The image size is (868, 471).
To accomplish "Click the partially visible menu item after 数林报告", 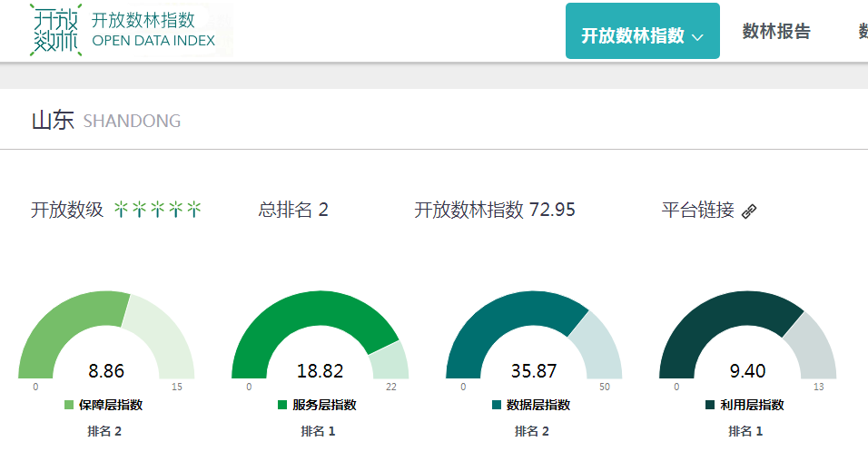I will click(862, 32).
